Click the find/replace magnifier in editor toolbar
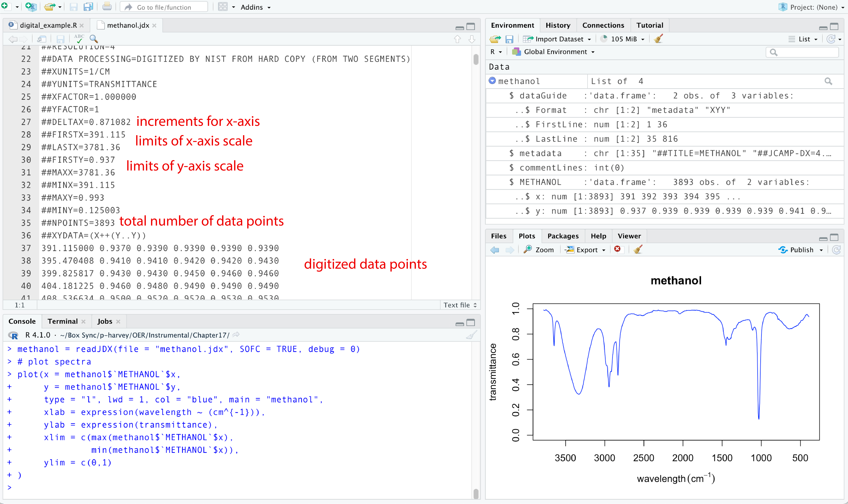Screen dimensions: 848x504 coord(94,39)
